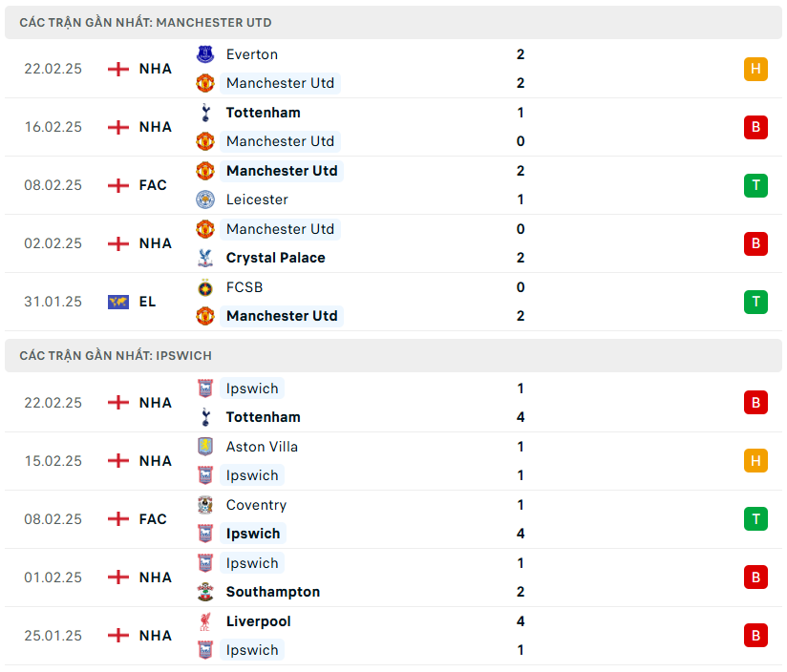Click the 15.02.25 Aston Villa match row date
The width and height of the screenshot is (787, 672).
[53, 461]
